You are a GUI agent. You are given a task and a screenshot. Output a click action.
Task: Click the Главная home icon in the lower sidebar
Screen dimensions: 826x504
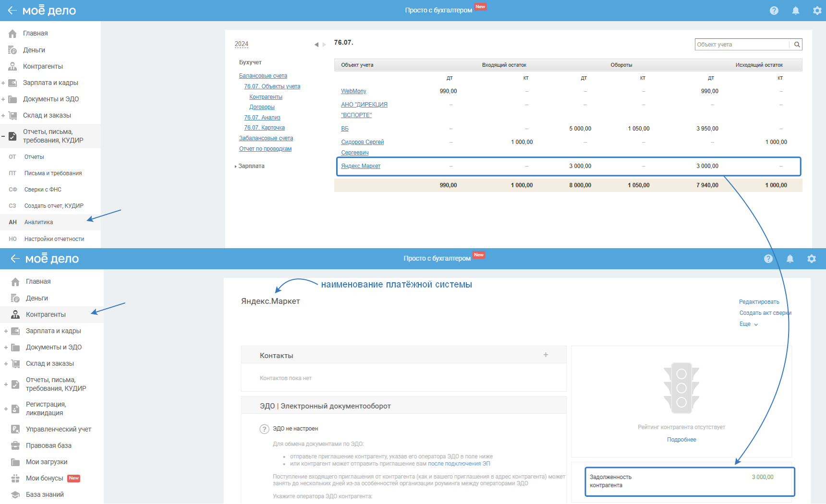(x=15, y=282)
